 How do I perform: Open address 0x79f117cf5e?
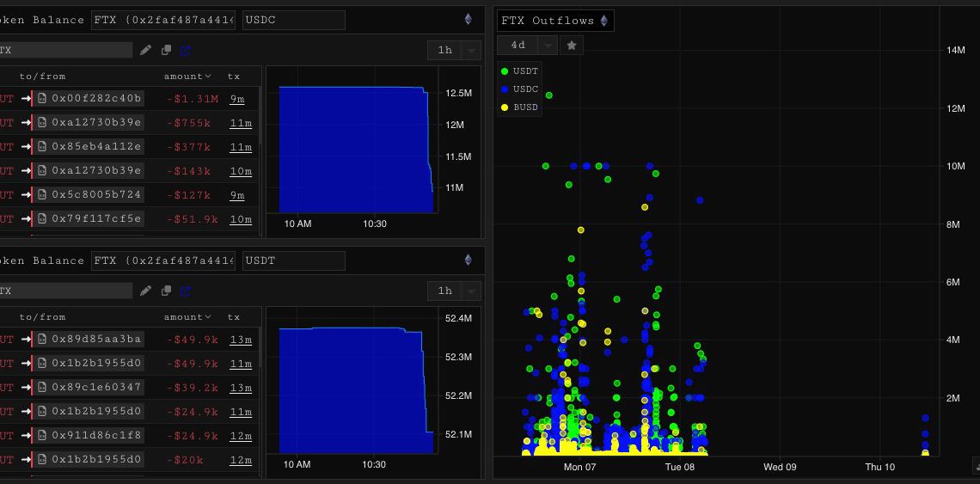click(96, 219)
